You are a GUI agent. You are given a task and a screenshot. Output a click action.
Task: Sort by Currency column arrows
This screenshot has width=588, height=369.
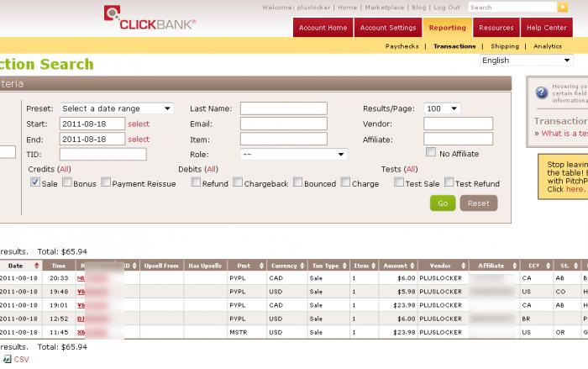[x=302, y=266]
